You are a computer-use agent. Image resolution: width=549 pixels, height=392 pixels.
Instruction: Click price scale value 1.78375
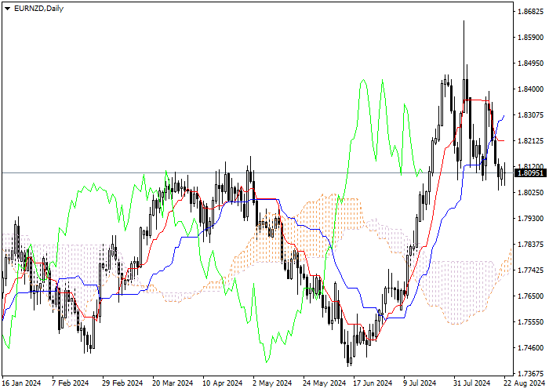coord(531,245)
